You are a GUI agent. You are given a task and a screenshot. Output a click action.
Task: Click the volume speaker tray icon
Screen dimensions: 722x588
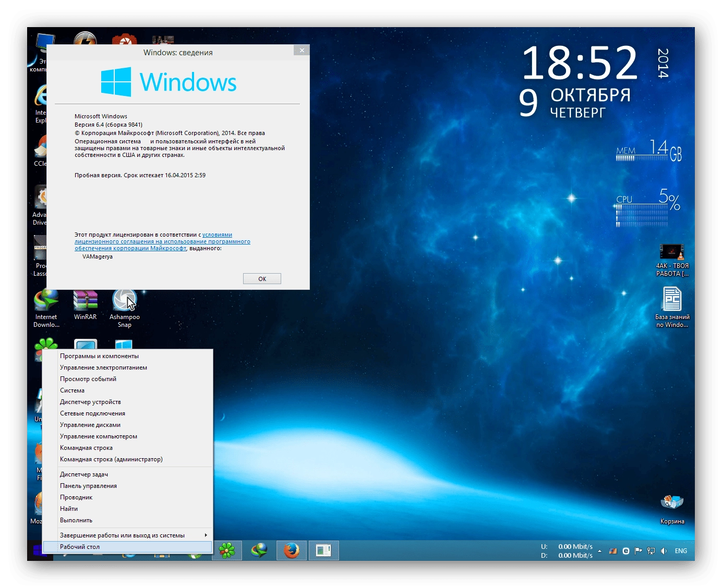tap(664, 551)
